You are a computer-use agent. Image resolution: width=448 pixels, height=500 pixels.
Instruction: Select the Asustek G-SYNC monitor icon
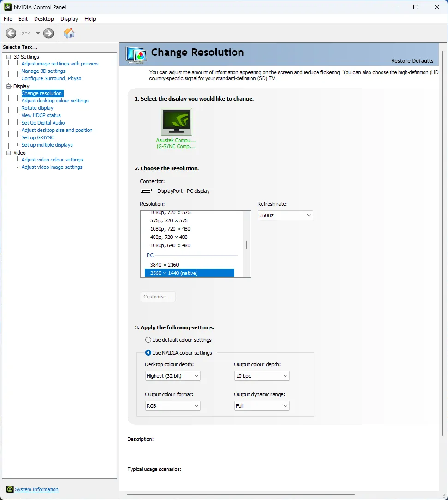[x=176, y=122]
